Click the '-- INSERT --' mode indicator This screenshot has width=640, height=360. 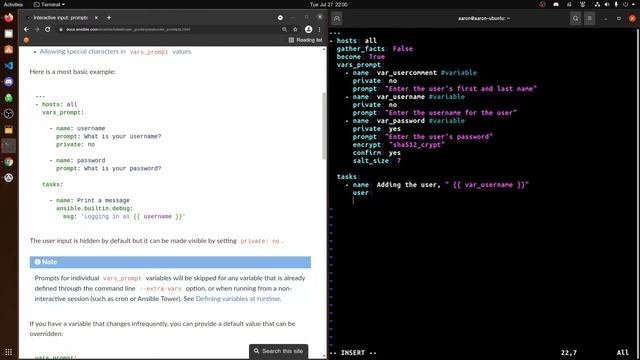pos(353,353)
